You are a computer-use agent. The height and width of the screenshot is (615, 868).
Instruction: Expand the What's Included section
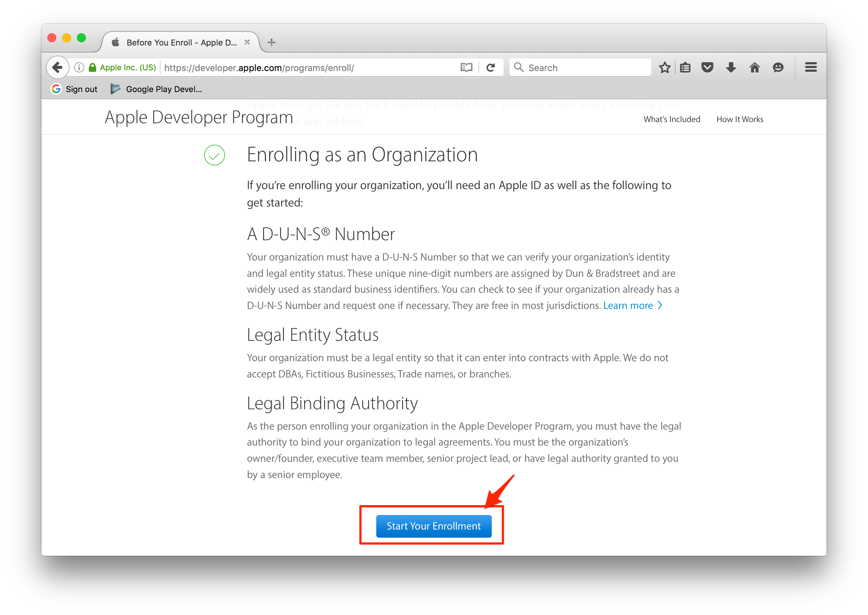672,119
